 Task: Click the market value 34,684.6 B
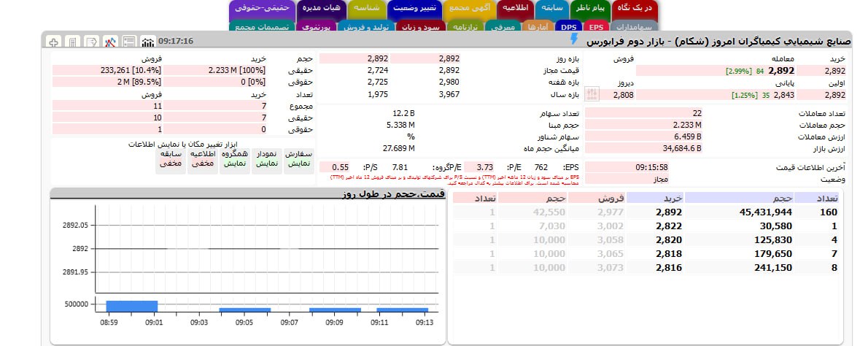tap(682, 148)
